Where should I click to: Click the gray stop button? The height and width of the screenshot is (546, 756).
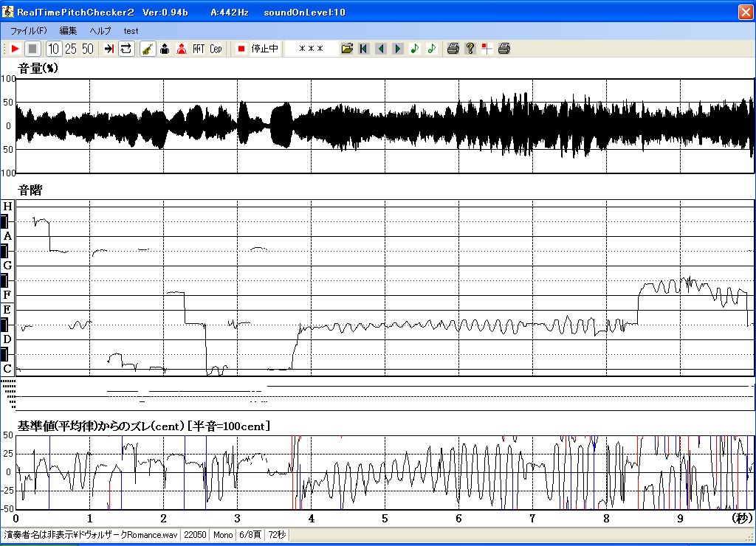(32, 49)
